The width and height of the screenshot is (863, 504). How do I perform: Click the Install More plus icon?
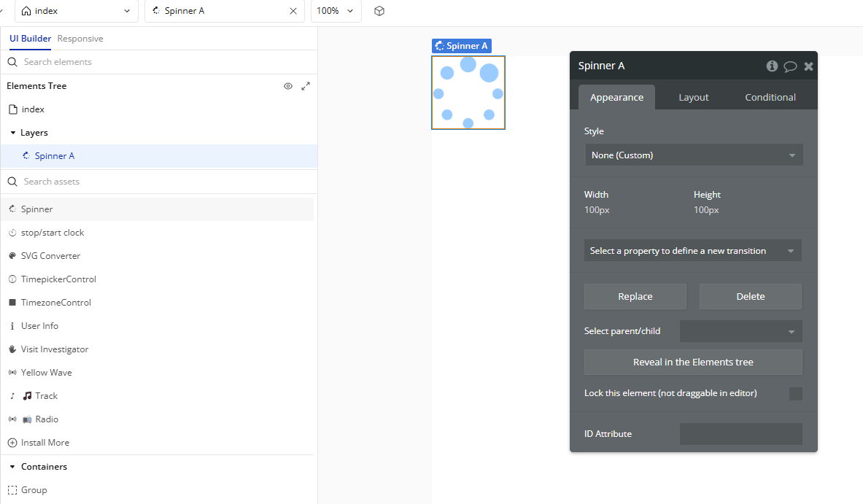pos(12,443)
